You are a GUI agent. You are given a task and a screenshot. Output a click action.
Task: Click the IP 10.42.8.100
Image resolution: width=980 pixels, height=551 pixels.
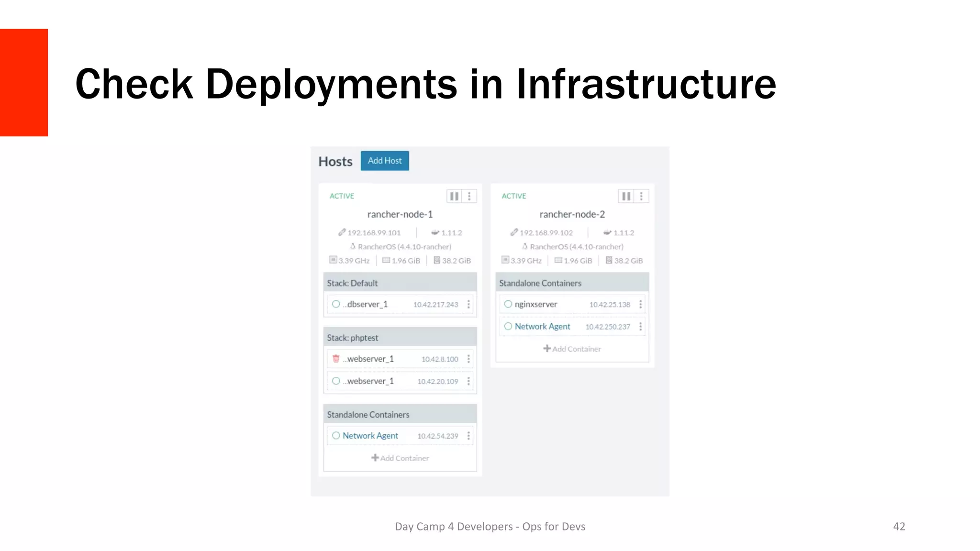(x=440, y=359)
